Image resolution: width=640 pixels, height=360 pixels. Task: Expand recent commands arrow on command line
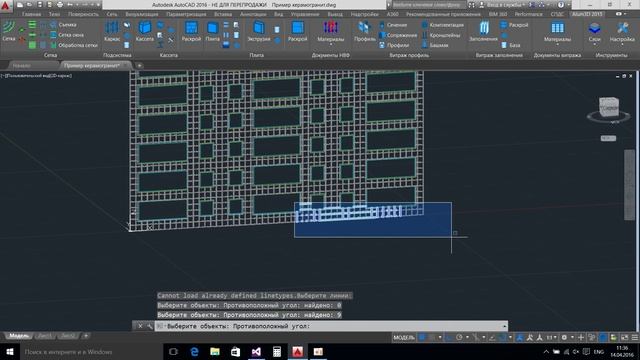coord(504,326)
